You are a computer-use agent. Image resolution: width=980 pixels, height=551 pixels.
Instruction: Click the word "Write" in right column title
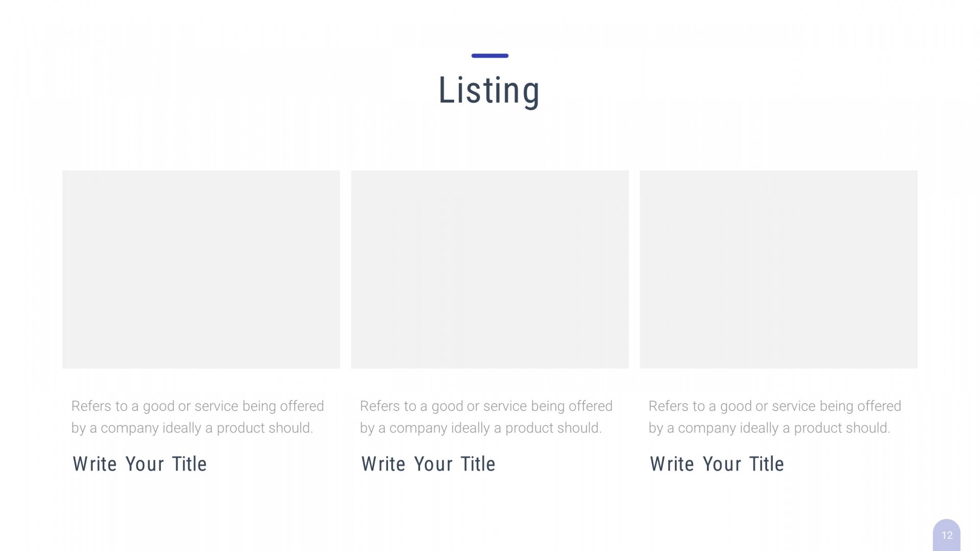(x=672, y=464)
